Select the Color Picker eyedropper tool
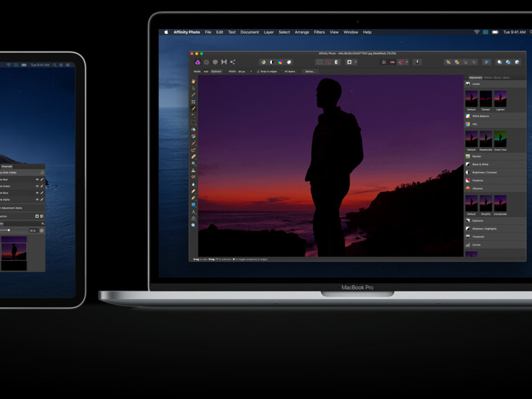Image resolution: width=532 pixels, height=399 pixels. coord(193,95)
